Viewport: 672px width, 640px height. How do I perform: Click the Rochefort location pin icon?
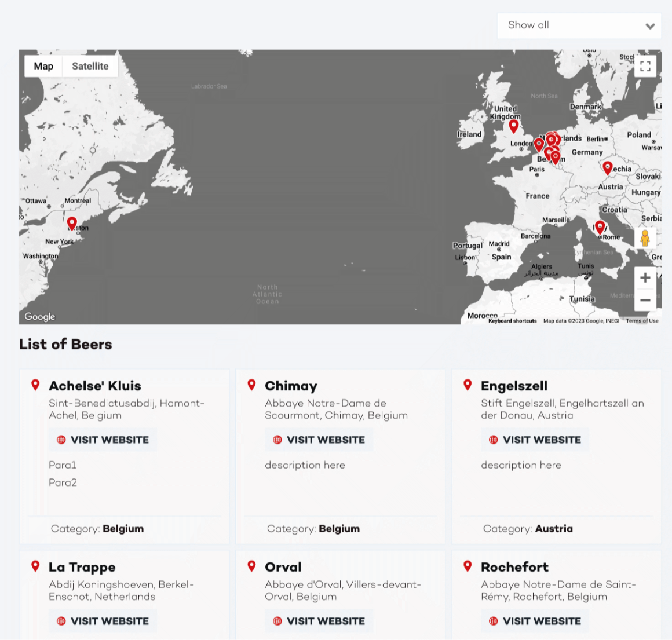pos(468,566)
